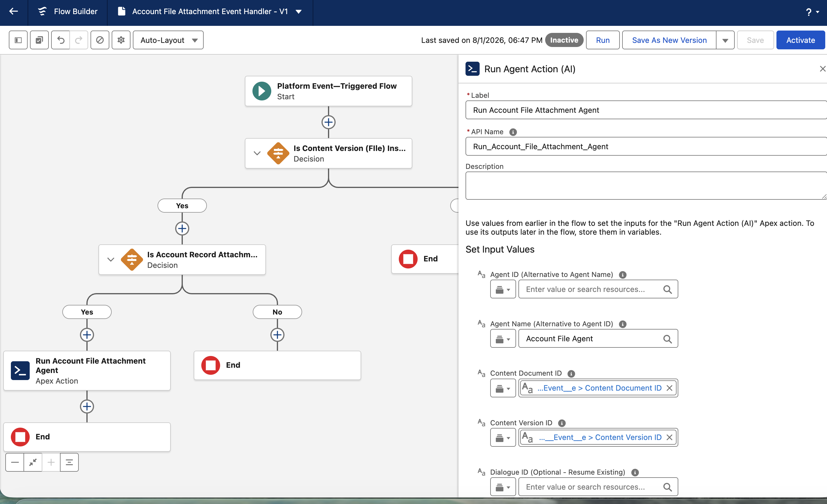
Task: Fit the canvas to view
Action: point(33,462)
